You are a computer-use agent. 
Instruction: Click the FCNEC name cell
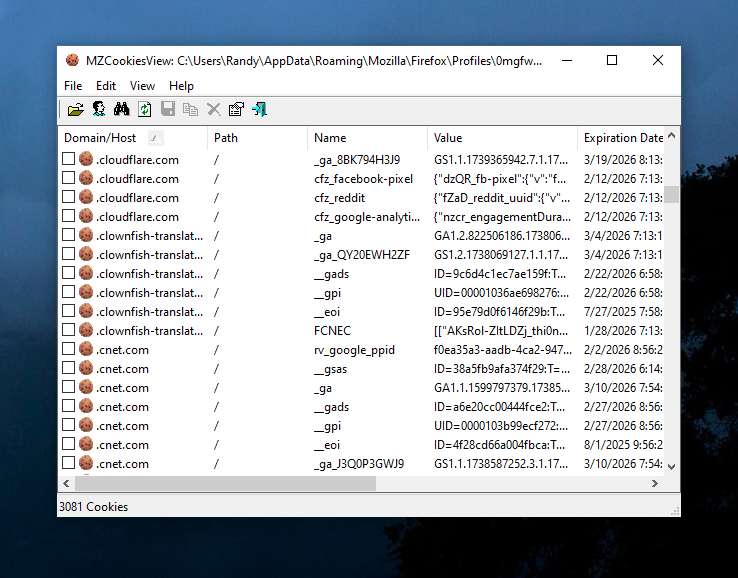[332, 330]
